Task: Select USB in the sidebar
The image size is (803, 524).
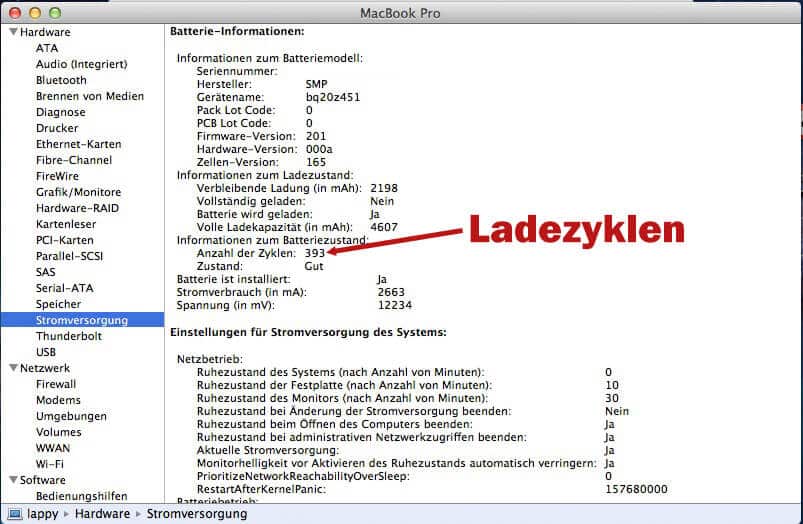Action: [46, 352]
